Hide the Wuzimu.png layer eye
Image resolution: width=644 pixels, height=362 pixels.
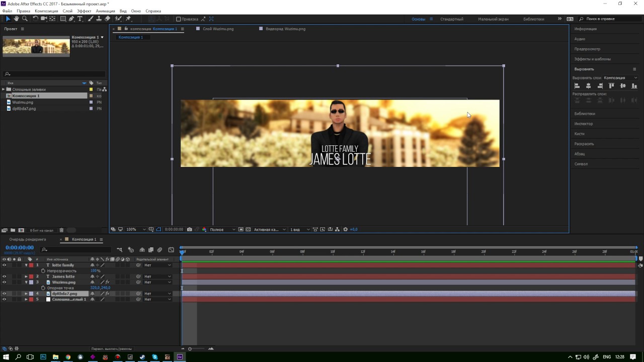(x=4, y=282)
